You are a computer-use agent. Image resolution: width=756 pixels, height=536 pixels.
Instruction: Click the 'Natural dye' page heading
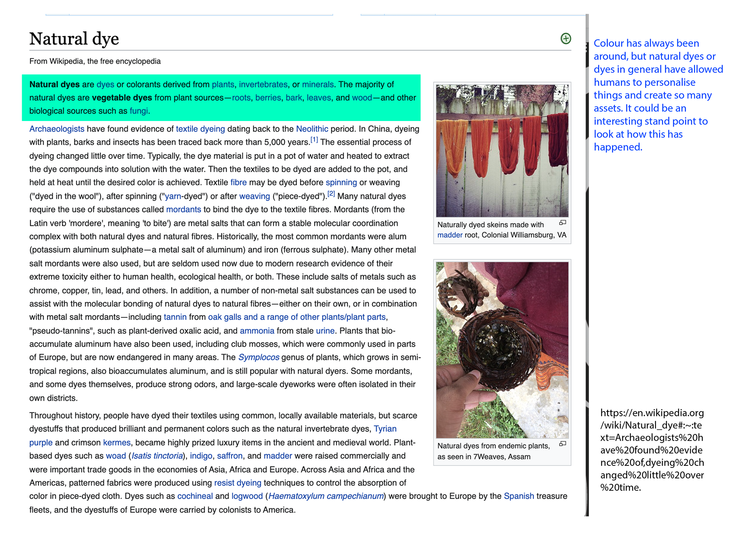pyautogui.click(x=74, y=39)
